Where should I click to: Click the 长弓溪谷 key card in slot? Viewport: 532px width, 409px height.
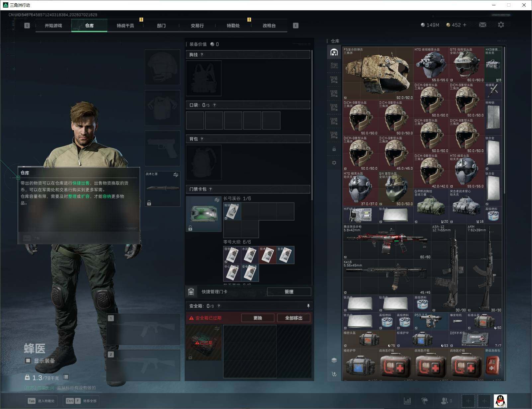pyautogui.click(x=232, y=211)
